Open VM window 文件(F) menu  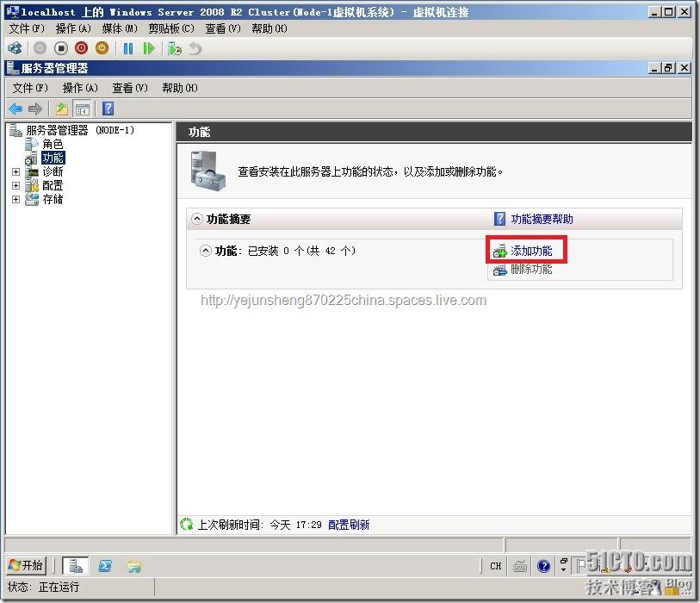(x=27, y=28)
